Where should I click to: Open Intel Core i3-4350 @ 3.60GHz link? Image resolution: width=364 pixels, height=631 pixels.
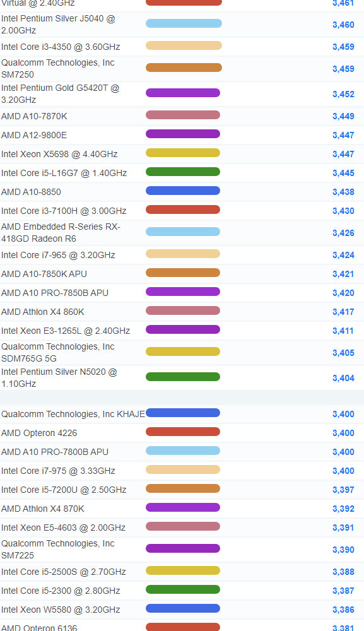[x=61, y=47]
